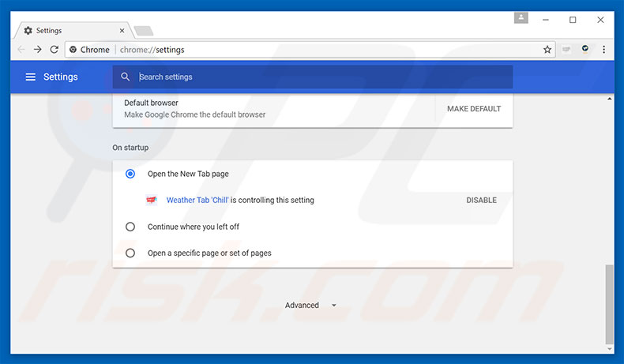
Task: Click the scrollbar up arrow
Action: click(x=609, y=99)
